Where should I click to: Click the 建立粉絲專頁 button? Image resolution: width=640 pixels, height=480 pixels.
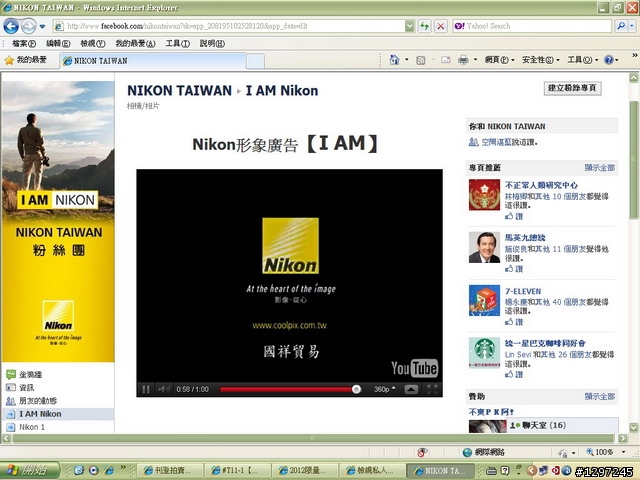(572, 88)
